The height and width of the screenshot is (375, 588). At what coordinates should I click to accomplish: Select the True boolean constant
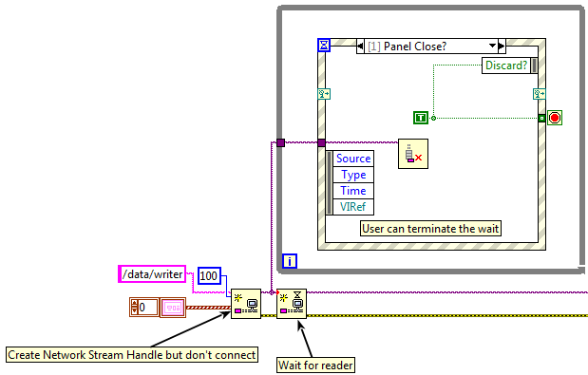pyautogui.click(x=421, y=118)
